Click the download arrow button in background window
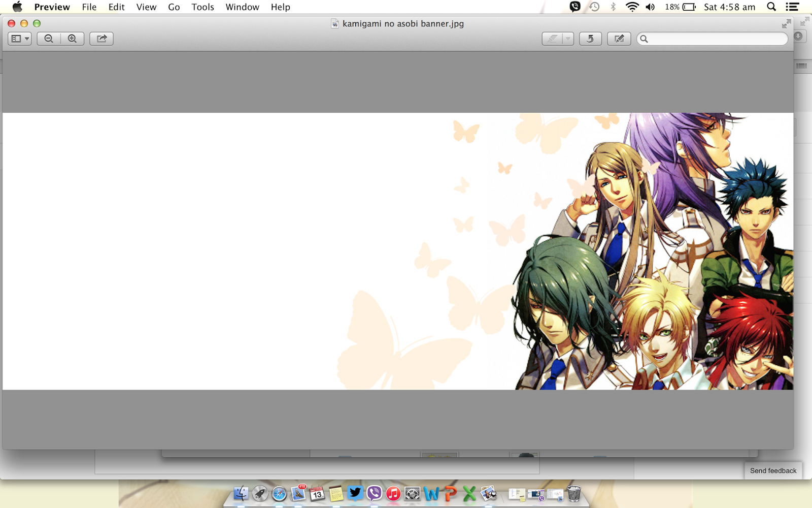Viewport: 812px width, 508px height. 798,36
